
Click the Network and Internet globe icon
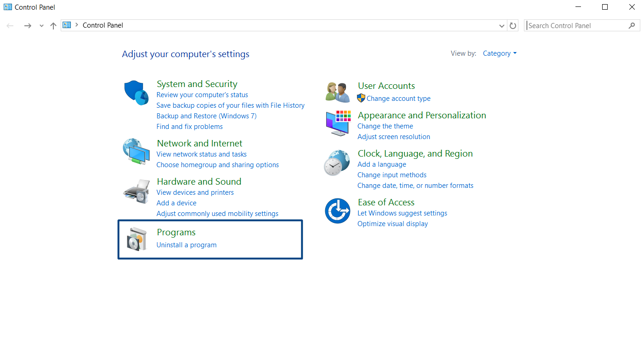pos(136,152)
